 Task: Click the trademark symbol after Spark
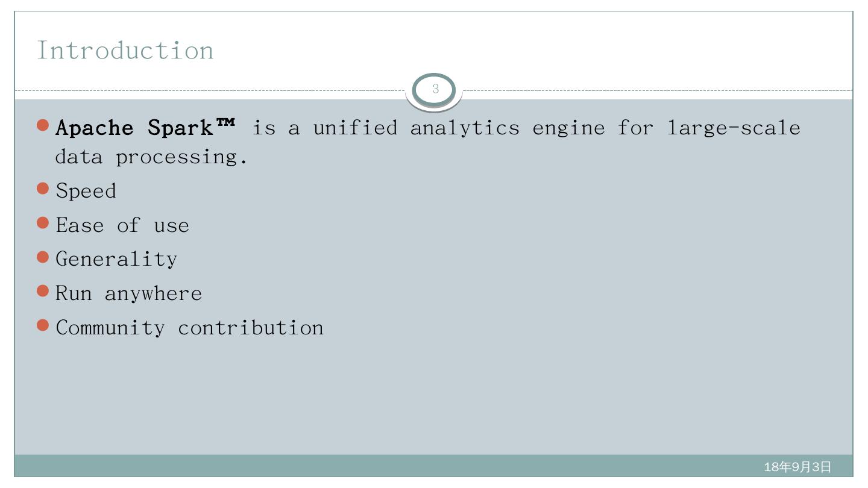(225, 124)
